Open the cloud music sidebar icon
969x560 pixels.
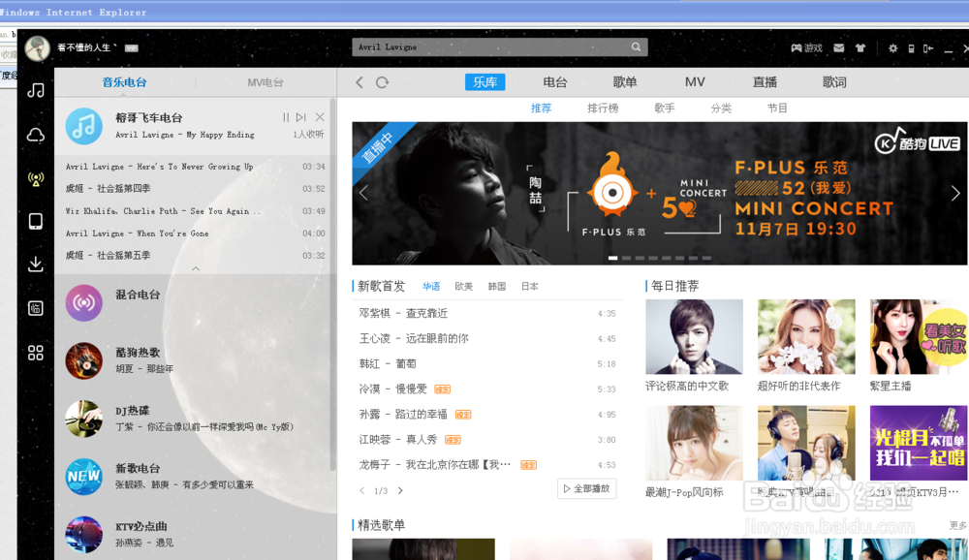[x=36, y=135]
